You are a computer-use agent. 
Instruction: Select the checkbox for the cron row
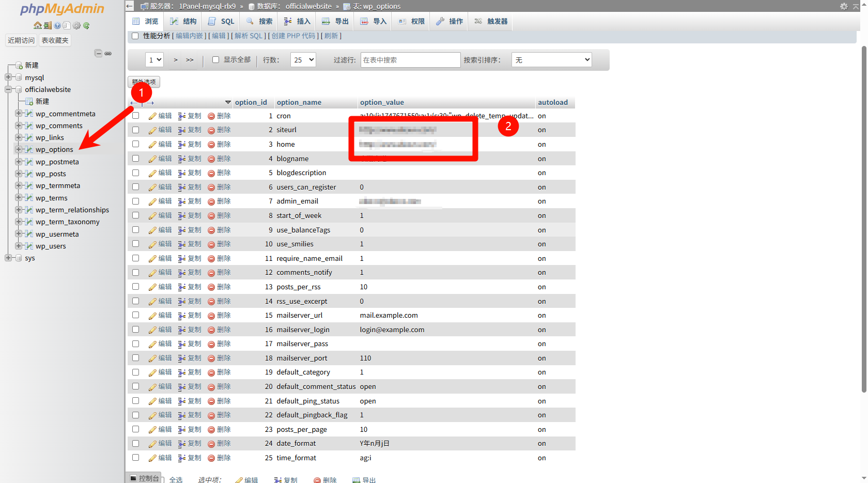[136, 116]
